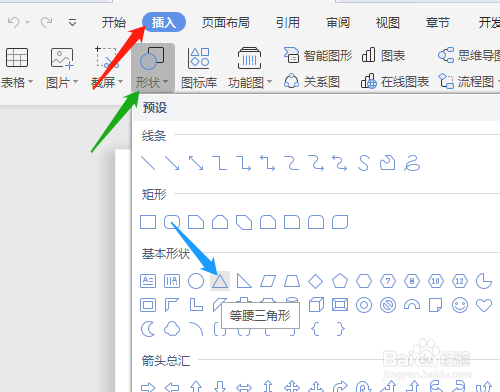Go to the 引用 tab
The height and width of the screenshot is (392, 500).
click(x=288, y=22)
